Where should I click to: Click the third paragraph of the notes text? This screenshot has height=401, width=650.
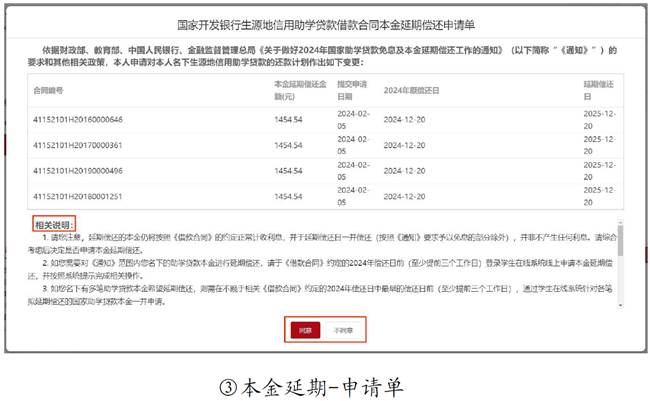[320, 295]
